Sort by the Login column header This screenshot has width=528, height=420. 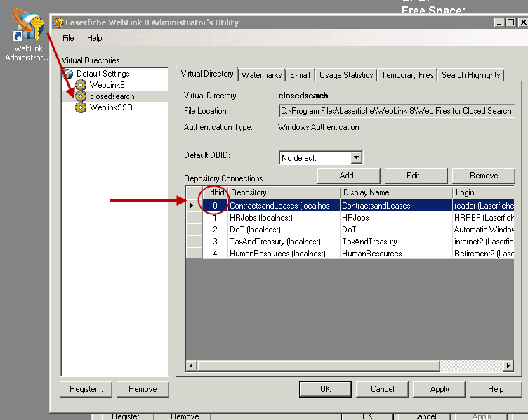[x=484, y=192]
